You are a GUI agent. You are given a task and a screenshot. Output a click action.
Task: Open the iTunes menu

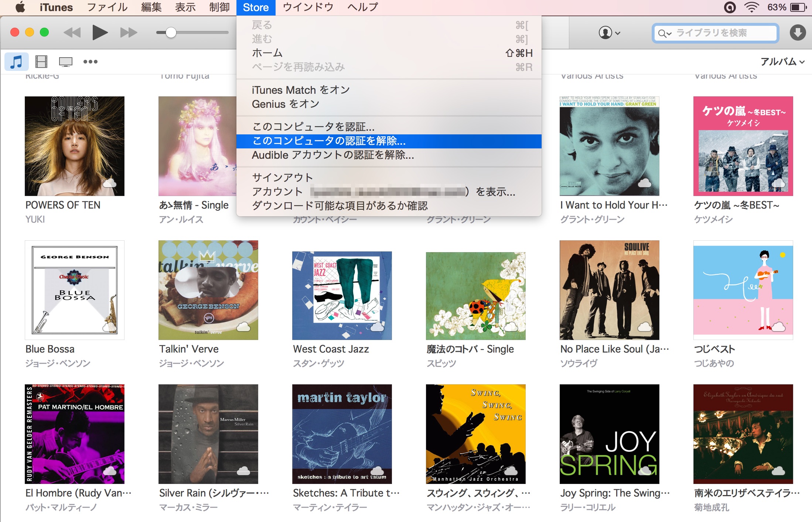click(x=56, y=7)
